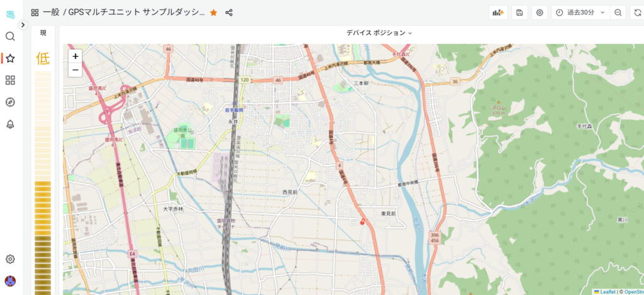Image resolution: width=644 pixels, height=295 pixels.
Task: Open the Configuration gear in the sidebar
Action: click(10, 259)
